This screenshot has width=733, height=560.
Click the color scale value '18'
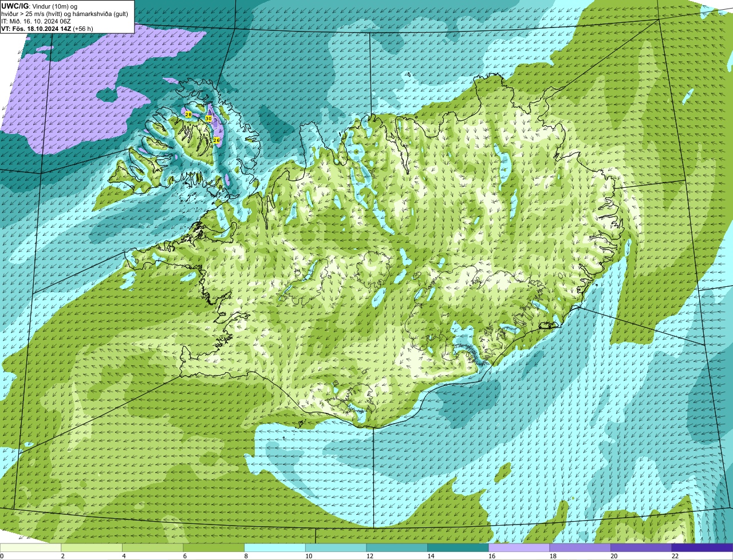553,556
